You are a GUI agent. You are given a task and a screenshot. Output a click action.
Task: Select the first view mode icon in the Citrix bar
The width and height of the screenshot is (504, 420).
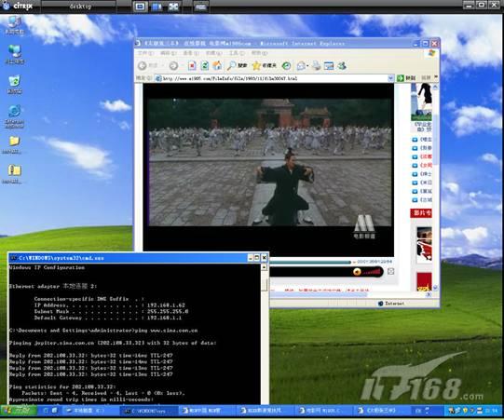[x=140, y=7]
